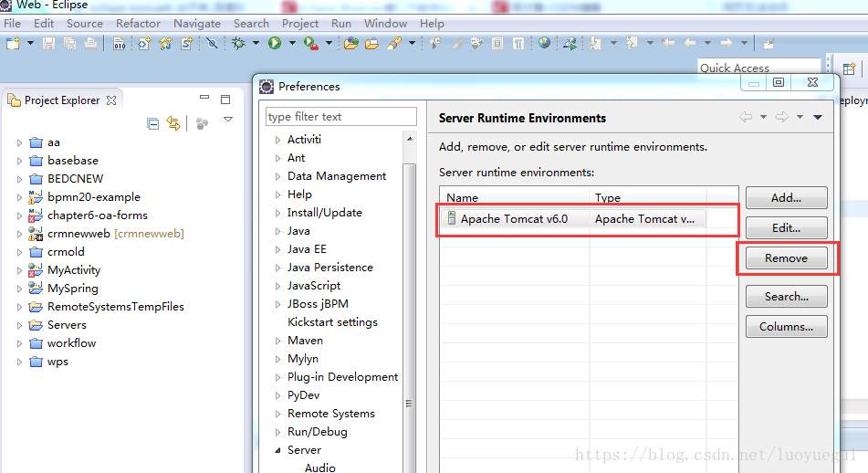Screen dimensions: 868x473
Task: Open the Refactor menu
Action: tap(138, 23)
